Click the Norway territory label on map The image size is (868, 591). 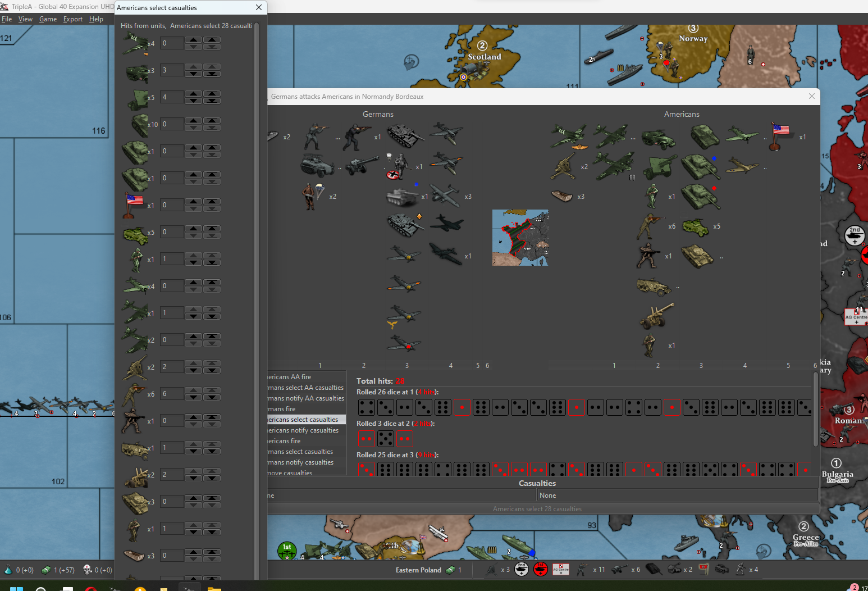pyautogui.click(x=693, y=38)
